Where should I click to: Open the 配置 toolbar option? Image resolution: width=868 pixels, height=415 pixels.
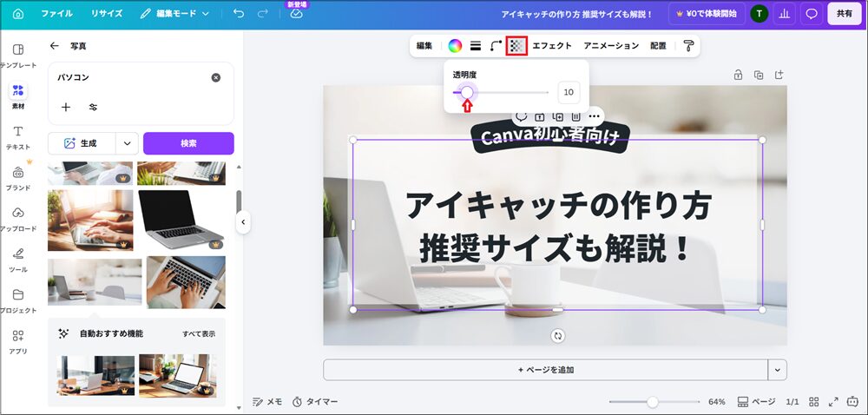[x=658, y=46]
